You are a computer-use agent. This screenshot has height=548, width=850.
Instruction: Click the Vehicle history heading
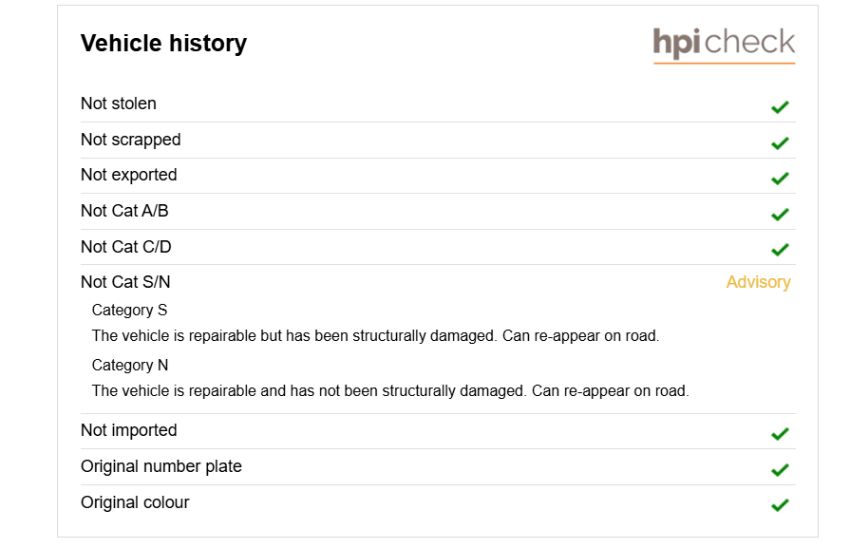pyautogui.click(x=164, y=43)
